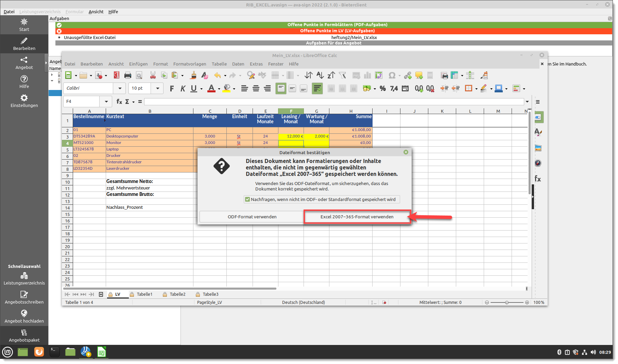Open the Ansicht menu in ava-sign
Viewport: 618px width, 364px height.
96,12
